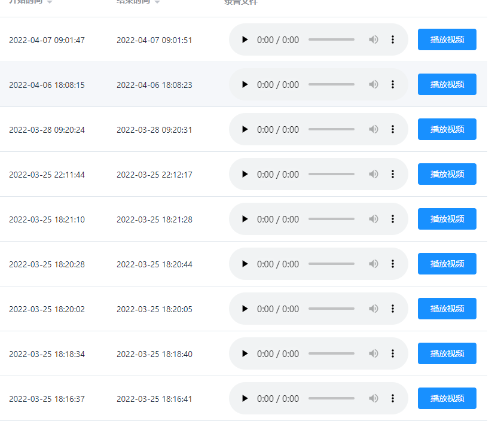Open audio options menu for 2022-03-28 09:20:24 row
The image size is (504, 424).
(x=392, y=129)
